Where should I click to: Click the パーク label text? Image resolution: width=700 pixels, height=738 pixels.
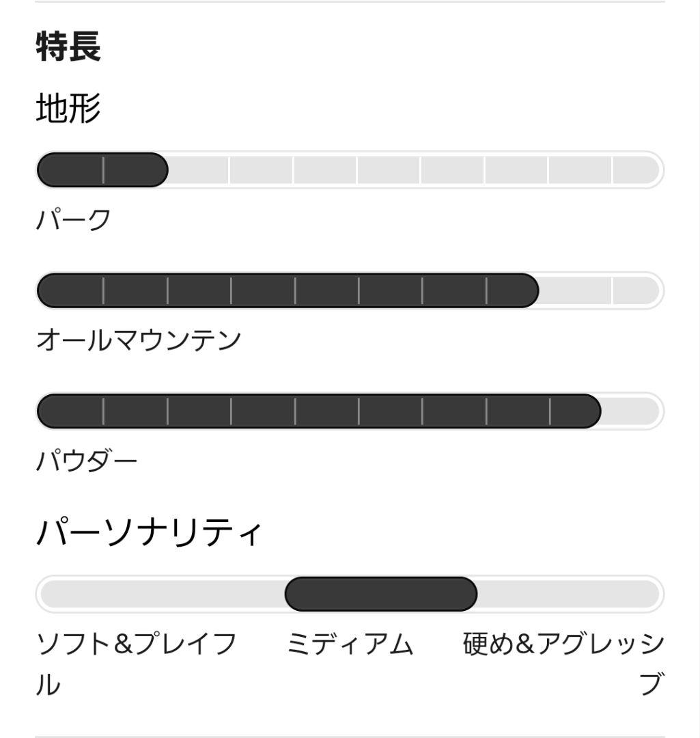73,220
